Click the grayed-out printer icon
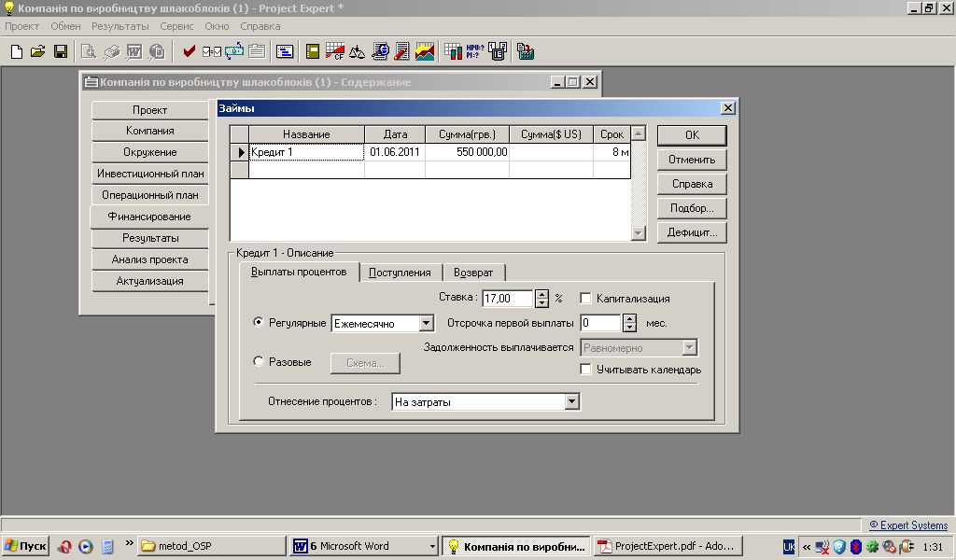Screen dimensions: 956x560 (112, 51)
